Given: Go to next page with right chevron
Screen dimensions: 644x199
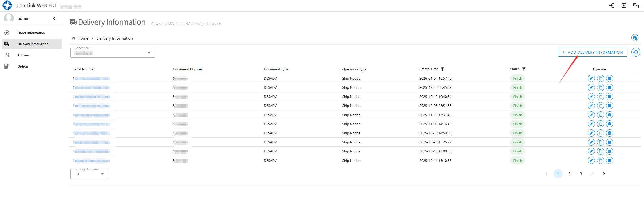Looking at the screenshot, I should click(x=604, y=174).
